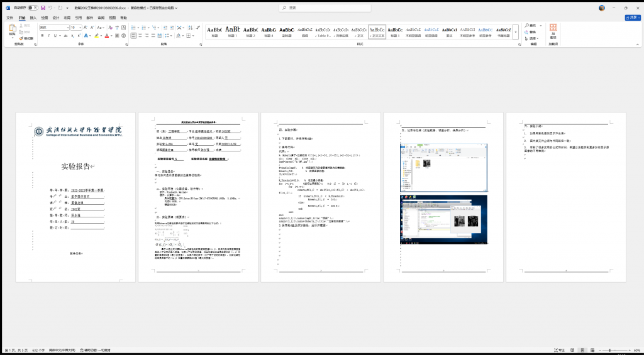Toggle Bold formatting
The image size is (644, 355).
(42, 36)
